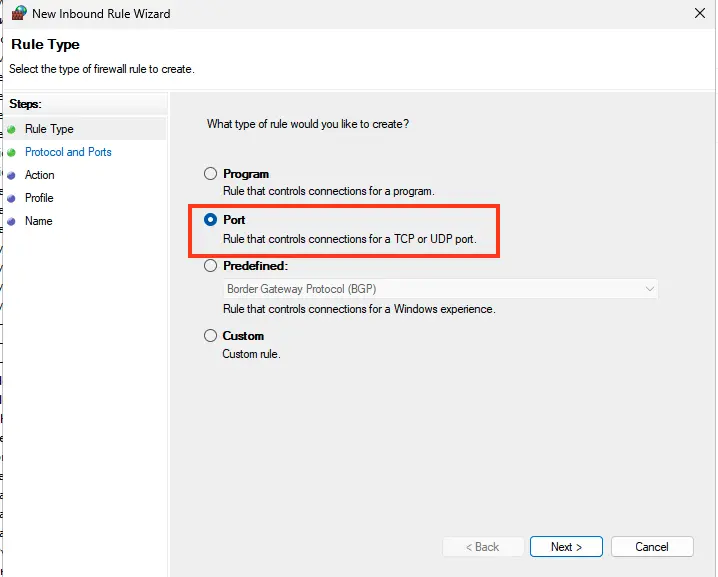Screen dimensions: 718x577
Task: Choose the Predefined radio option
Action: (x=210, y=266)
